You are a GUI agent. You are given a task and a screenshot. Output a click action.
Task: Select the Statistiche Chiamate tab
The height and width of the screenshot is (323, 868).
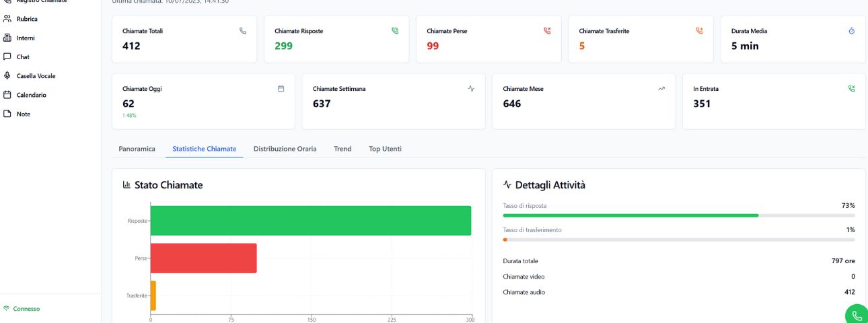(205, 149)
